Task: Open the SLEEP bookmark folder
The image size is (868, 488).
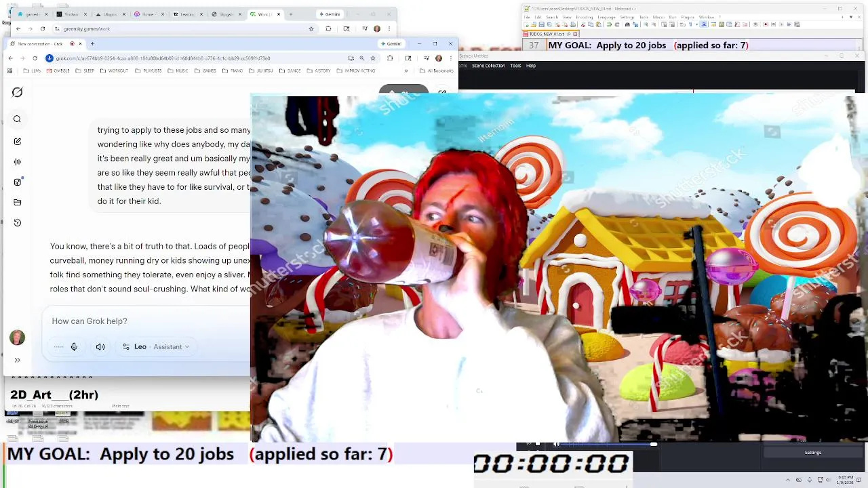Action: (x=85, y=70)
